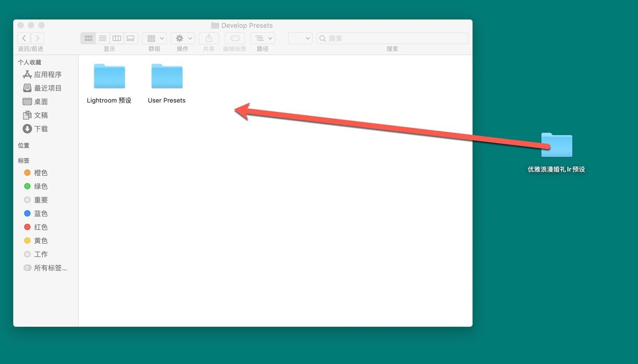
Task: Go back in Finder history
Action: click(x=24, y=38)
